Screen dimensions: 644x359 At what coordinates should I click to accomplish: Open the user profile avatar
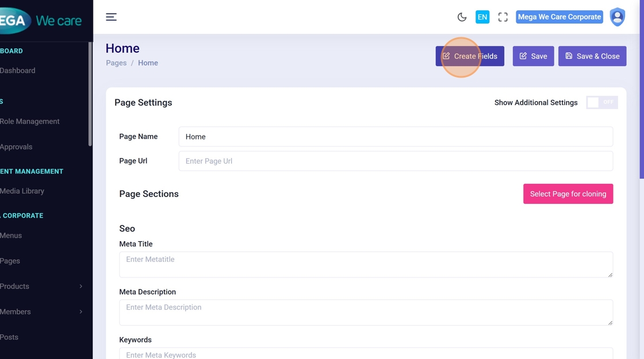(617, 17)
